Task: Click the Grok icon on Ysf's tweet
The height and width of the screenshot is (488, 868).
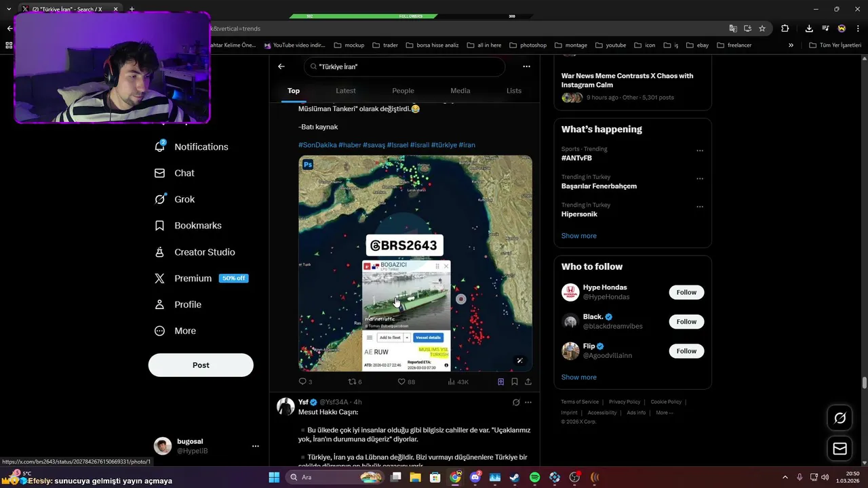Action: click(x=516, y=402)
